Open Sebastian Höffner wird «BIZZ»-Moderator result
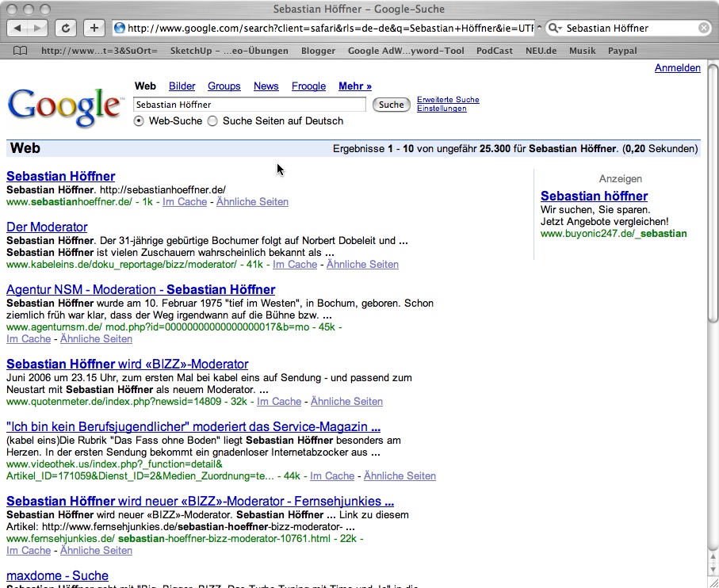The width and height of the screenshot is (719, 588). 128,364
